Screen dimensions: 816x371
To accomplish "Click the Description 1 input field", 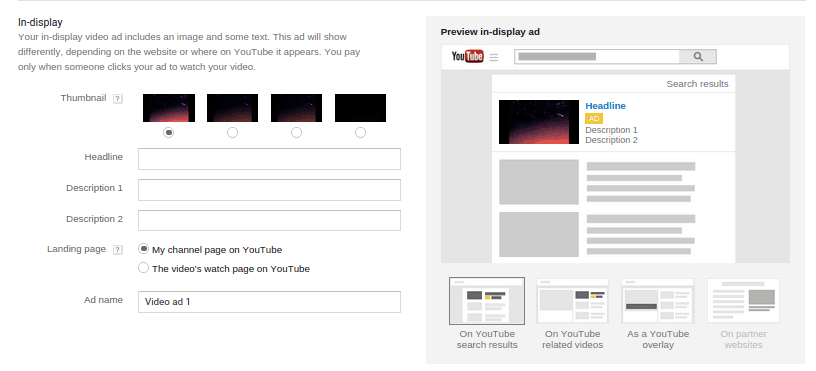I will click(x=269, y=190).
